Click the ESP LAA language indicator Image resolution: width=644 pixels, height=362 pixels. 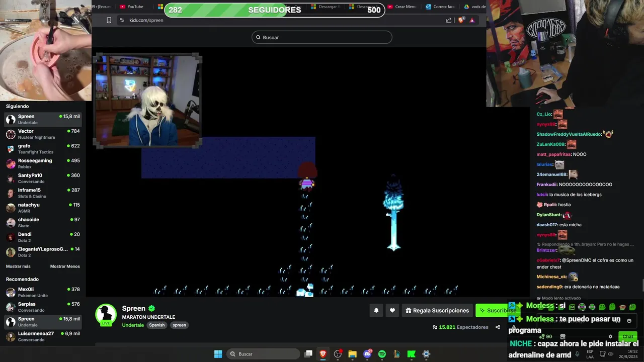590,354
